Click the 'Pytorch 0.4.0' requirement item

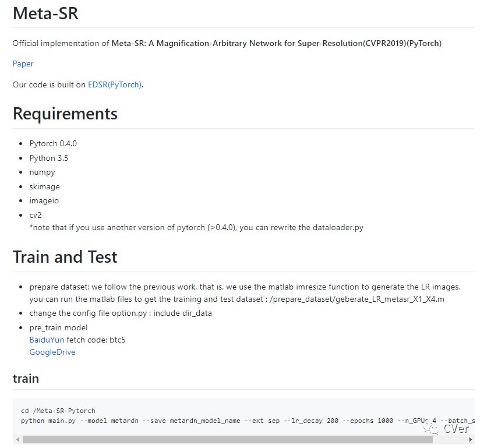[x=53, y=143]
